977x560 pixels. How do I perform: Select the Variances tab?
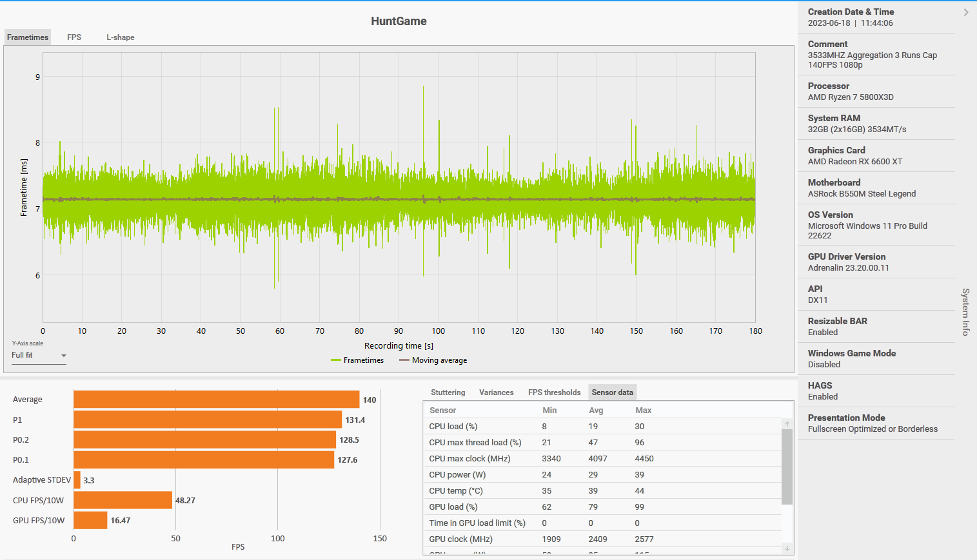click(x=496, y=392)
